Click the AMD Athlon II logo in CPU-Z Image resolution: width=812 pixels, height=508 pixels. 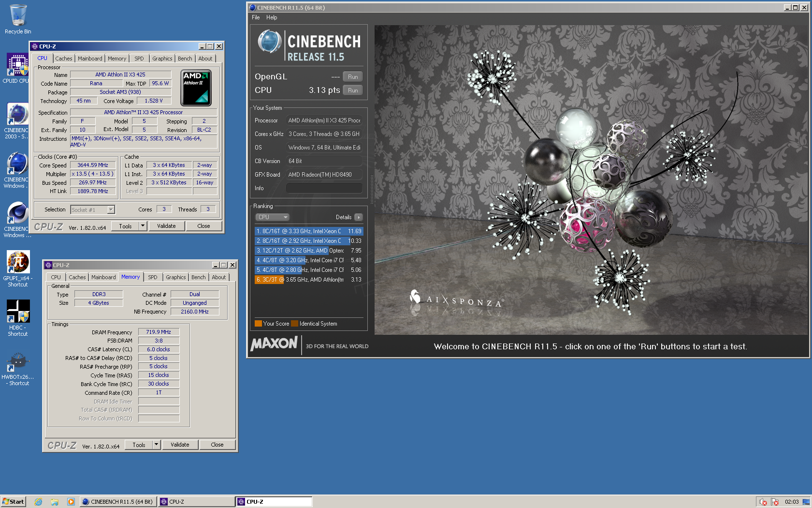click(x=196, y=88)
